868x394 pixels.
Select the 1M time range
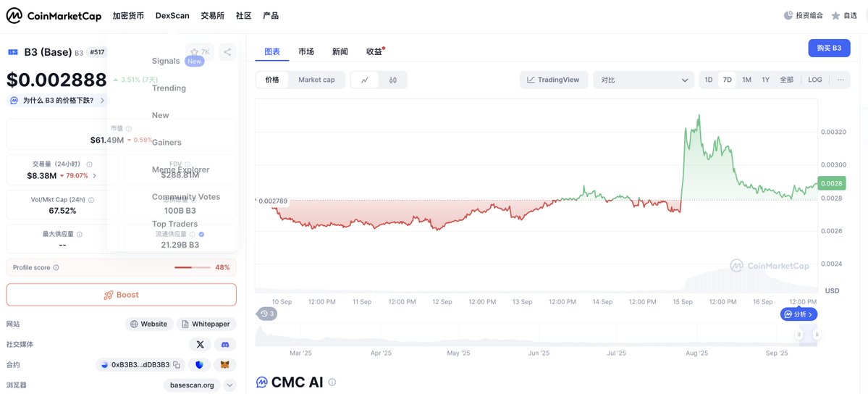(747, 80)
